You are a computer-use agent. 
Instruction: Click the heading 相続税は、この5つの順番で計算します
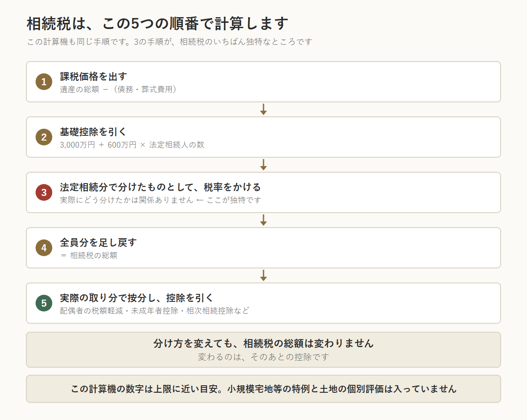click(157, 23)
